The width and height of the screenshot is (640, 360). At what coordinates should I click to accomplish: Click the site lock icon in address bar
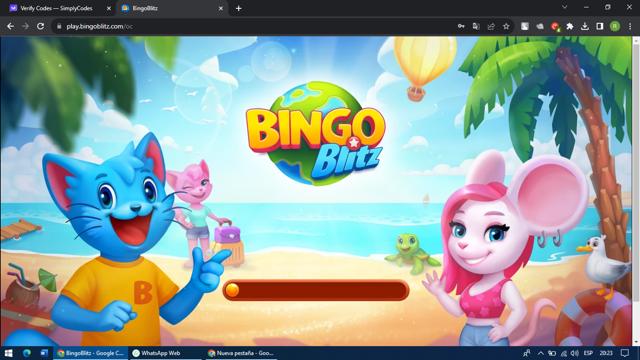tap(59, 26)
